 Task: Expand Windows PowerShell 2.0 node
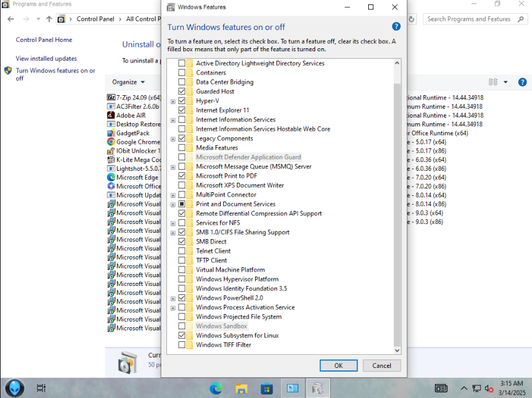(x=173, y=298)
